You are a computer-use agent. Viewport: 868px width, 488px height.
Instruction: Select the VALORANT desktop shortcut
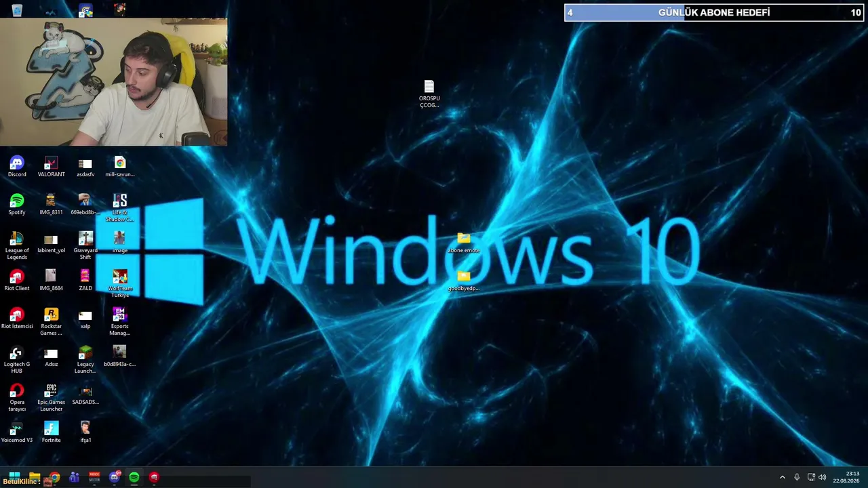point(51,167)
